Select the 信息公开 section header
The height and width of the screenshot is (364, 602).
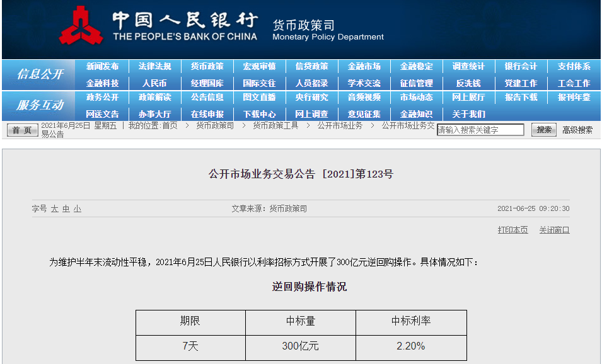click(x=40, y=74)
